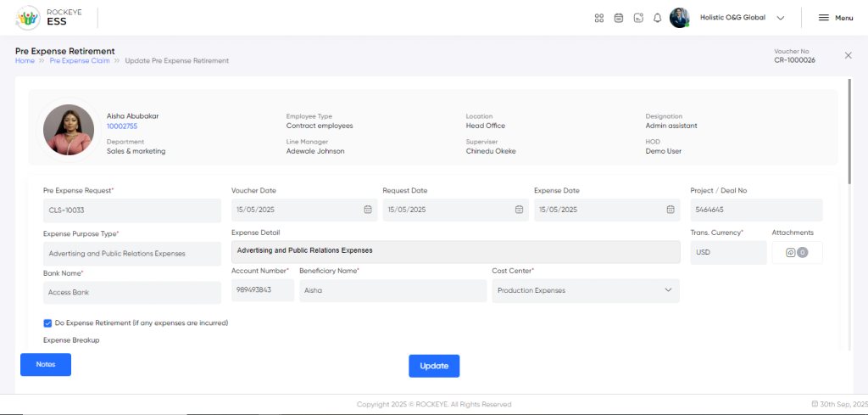
Task: Click the Expense Date calendar icon
Action: [x=670, y=210]
